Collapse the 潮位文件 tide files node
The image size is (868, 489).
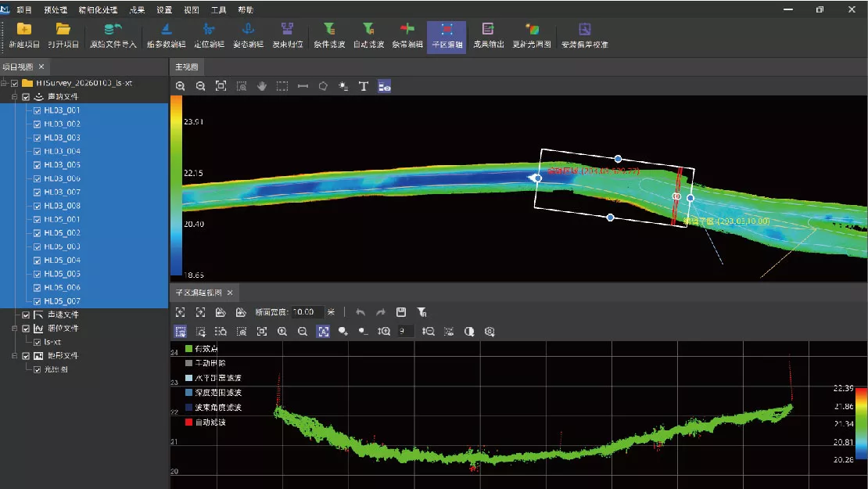click(x=15, y=329)
